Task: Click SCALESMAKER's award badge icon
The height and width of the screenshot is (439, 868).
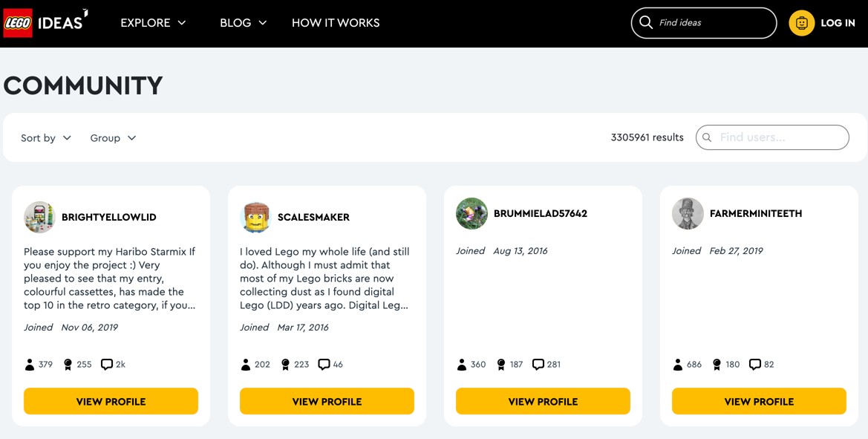Action: 285,365
